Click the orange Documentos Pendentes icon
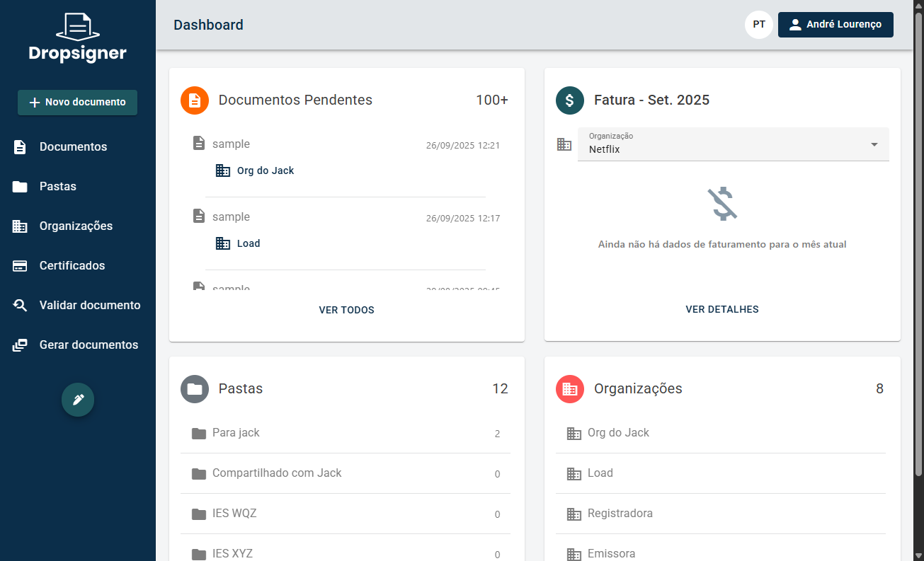924x561 pixels. click(195, 100)
